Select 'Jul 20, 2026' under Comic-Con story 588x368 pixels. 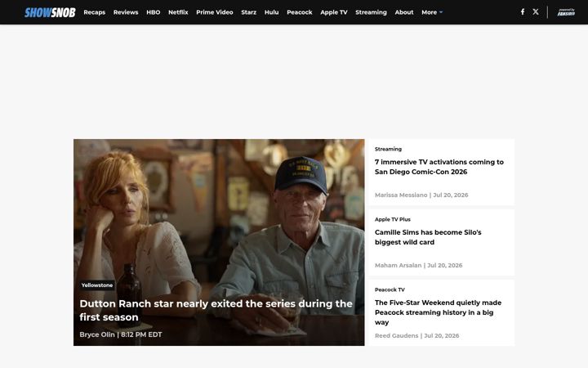click(450, 195)
